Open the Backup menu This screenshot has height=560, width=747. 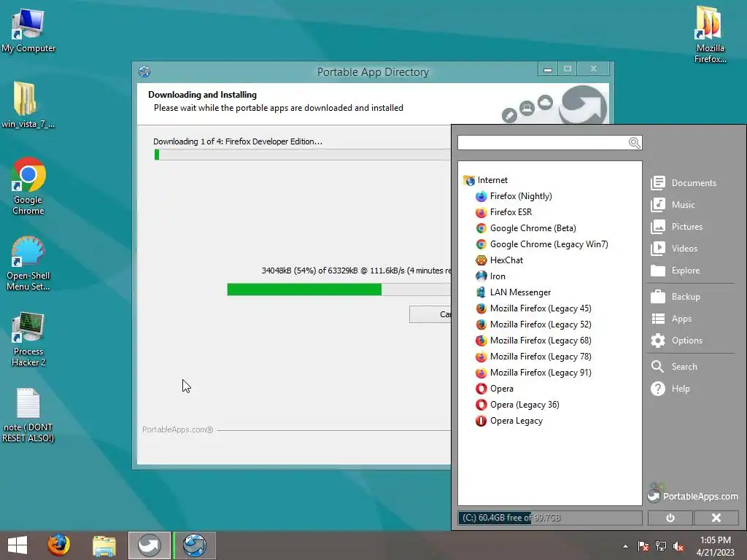pyautogui.click(x=675, y=297)
